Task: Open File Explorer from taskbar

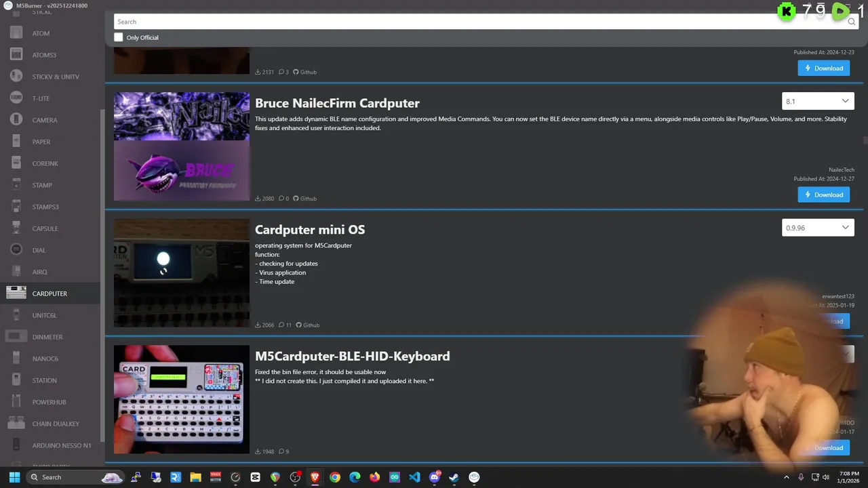Action: tap(195, 477)
